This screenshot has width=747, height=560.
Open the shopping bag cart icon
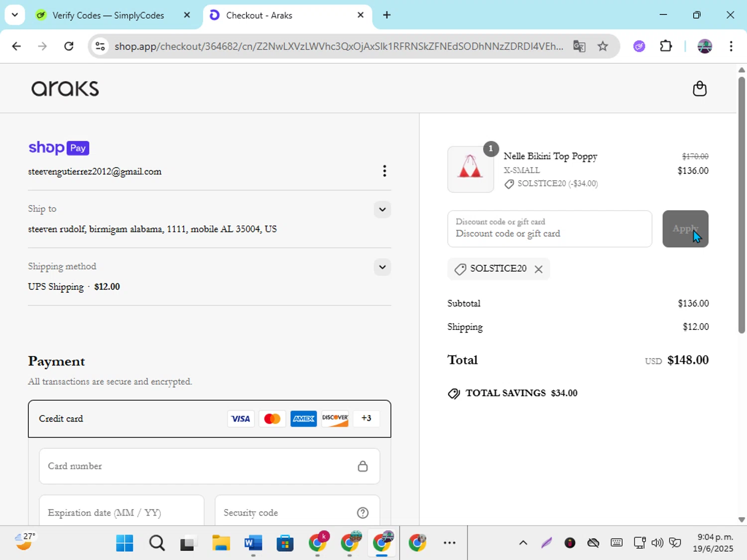click(700, 89)
